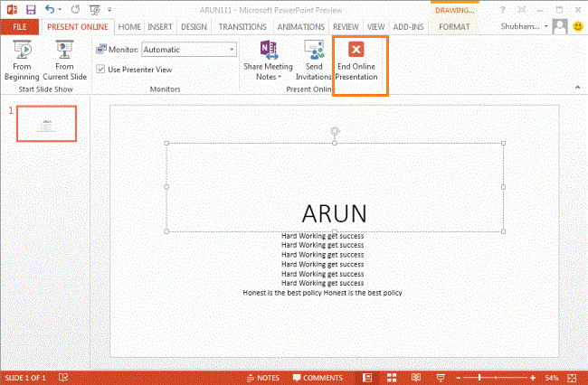
Task: Open Share Meeting Notes menu
Action: (268, 61)
